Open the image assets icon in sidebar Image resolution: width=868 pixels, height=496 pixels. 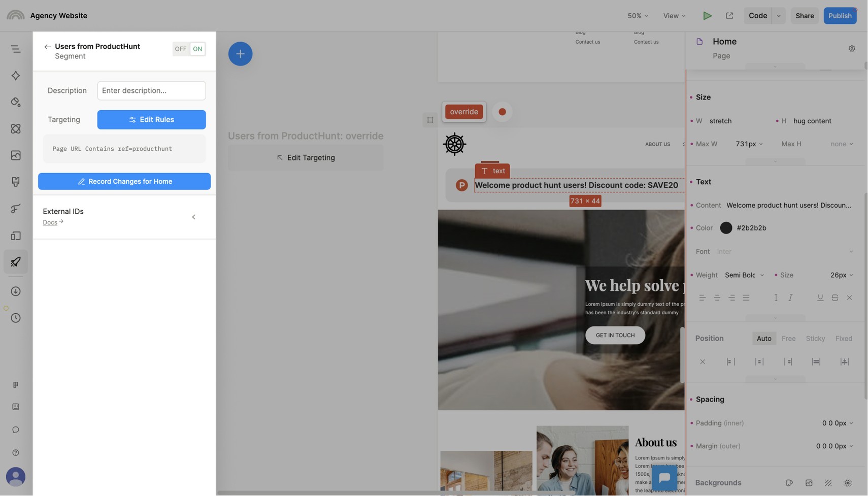click(16, 155)
